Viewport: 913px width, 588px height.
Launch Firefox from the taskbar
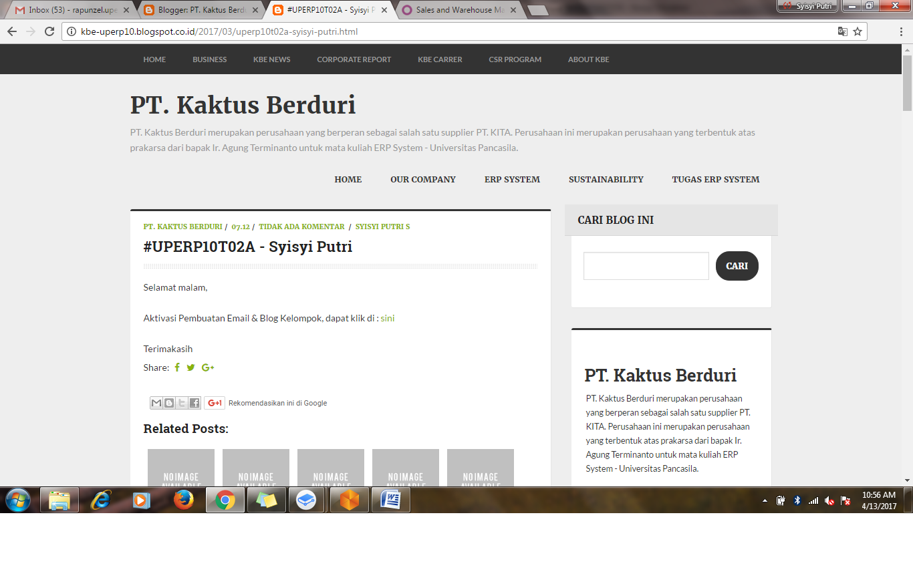pyautogui.click(x=183, y=500)
